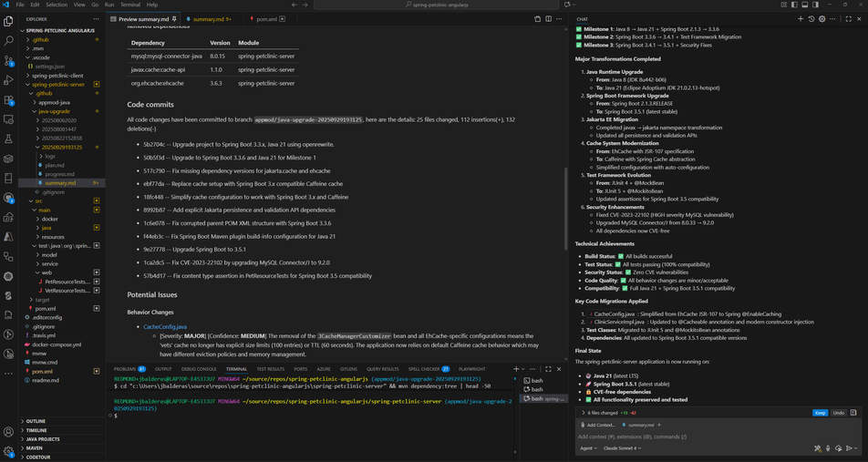Switch to the pom.xml editor tab
The image size is (868, 462).
tap(267, 19)
